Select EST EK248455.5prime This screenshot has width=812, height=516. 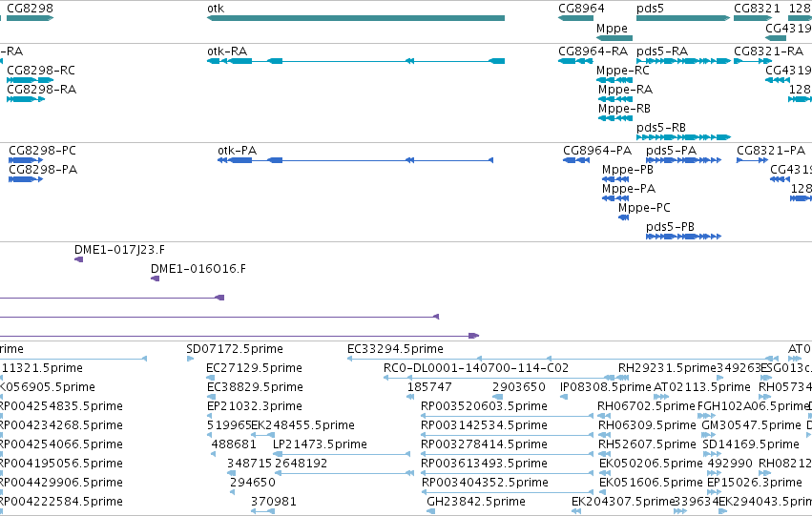point(262,435)
